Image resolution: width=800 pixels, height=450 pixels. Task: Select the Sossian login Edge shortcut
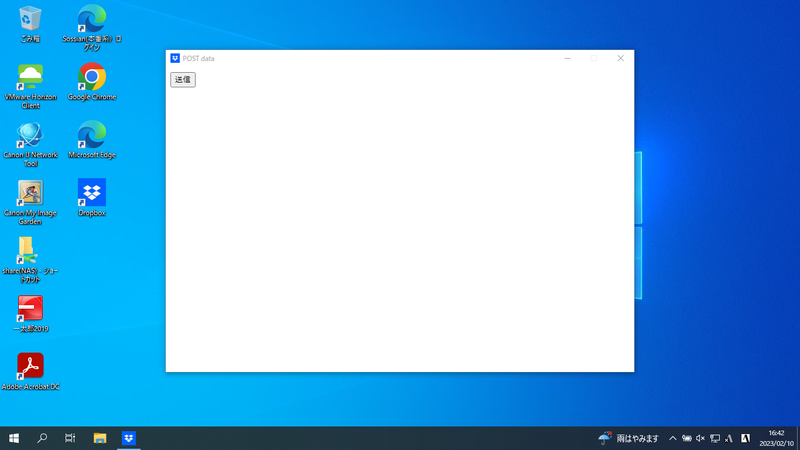pos(92,20)
